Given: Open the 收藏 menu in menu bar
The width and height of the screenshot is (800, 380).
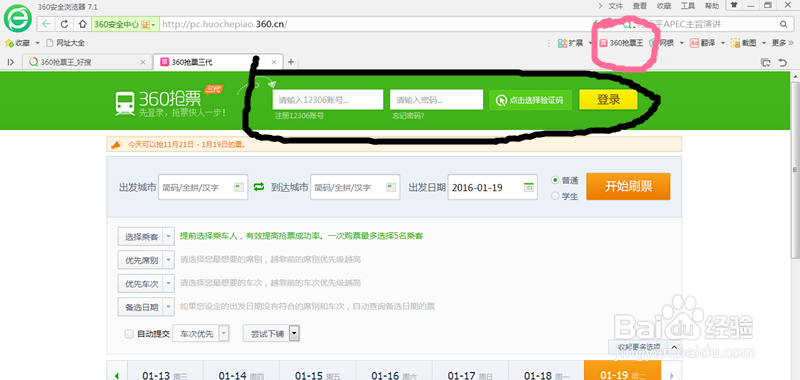Looking at the screenshot, I should click(x=664, y=6).
